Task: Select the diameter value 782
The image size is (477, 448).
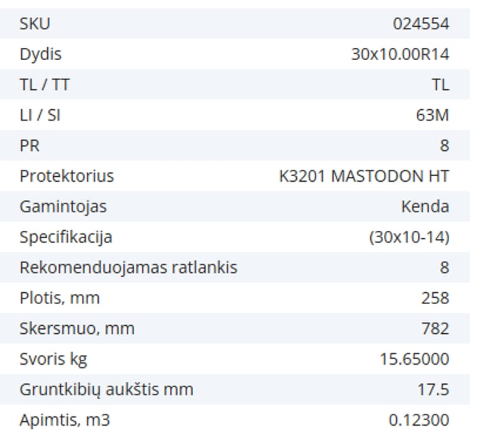Action: pyautogui.click(x=435, y=328)
